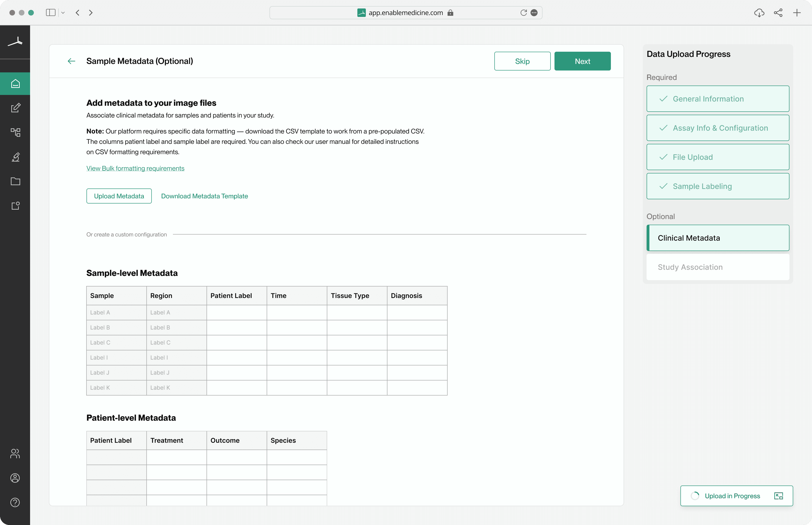Open the team users icon in the sidebar
The height and width of the screenshot is (525, 812).
(15, 453)
